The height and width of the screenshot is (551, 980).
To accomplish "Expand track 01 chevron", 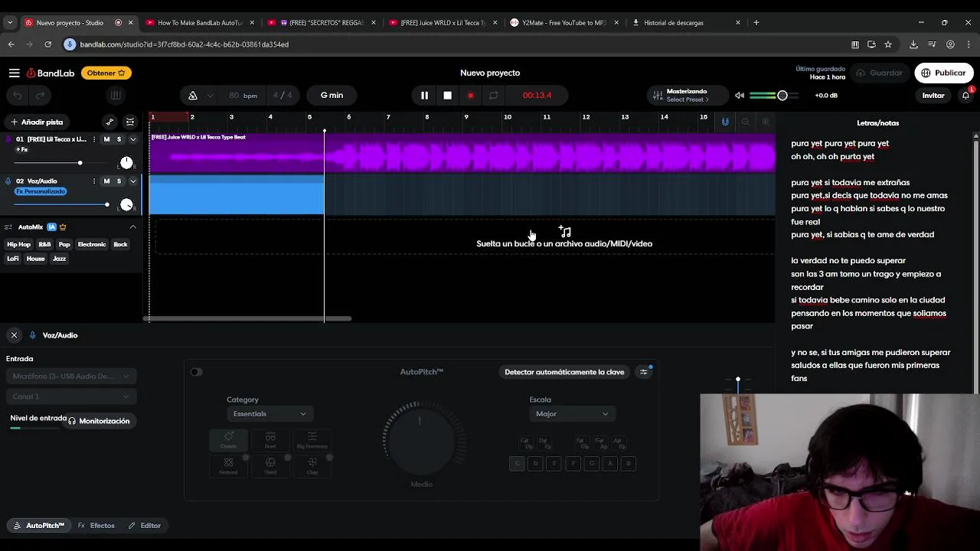I will (132, 139).
